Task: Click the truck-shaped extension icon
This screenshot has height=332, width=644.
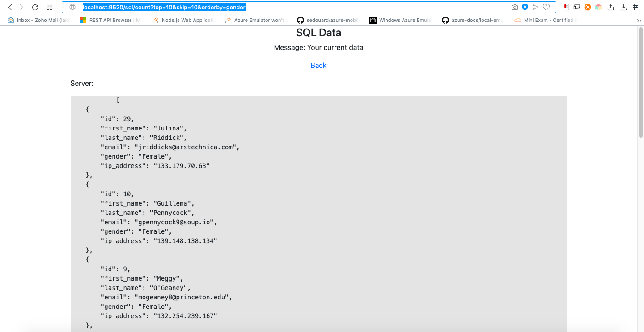Action: [577, 7]
